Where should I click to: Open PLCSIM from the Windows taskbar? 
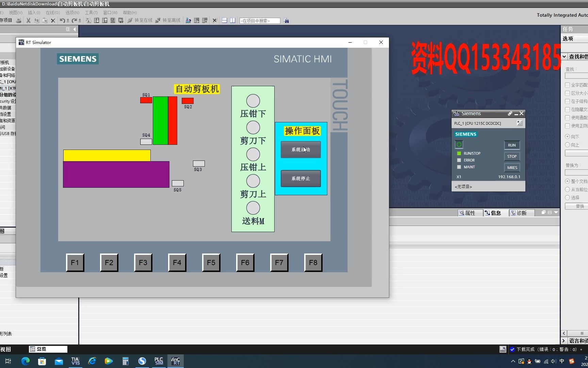point(159,361)
